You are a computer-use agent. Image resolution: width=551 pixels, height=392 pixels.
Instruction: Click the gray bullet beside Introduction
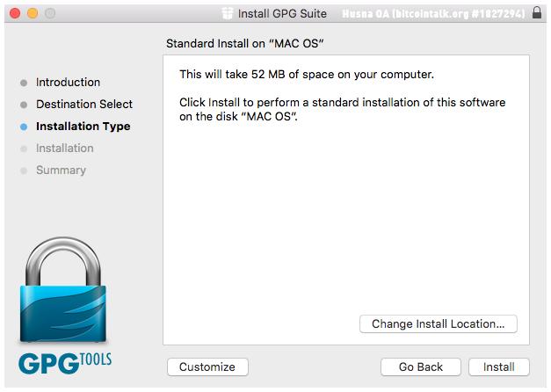point(24,83)
